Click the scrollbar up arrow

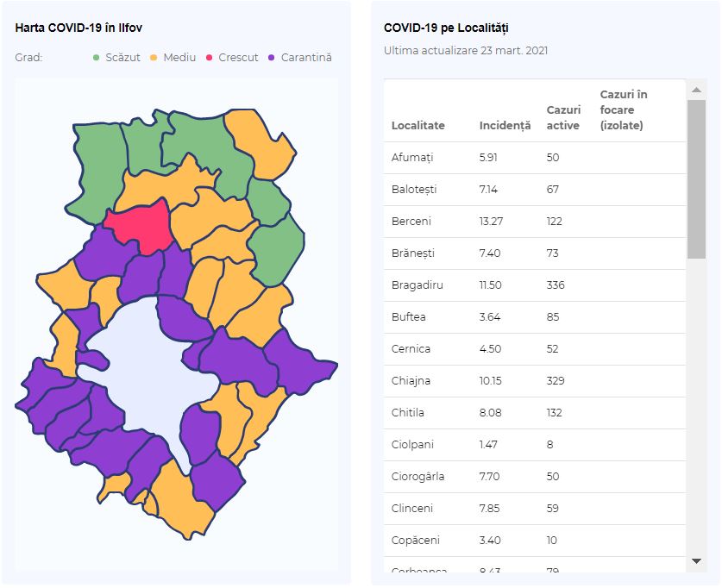696,90
